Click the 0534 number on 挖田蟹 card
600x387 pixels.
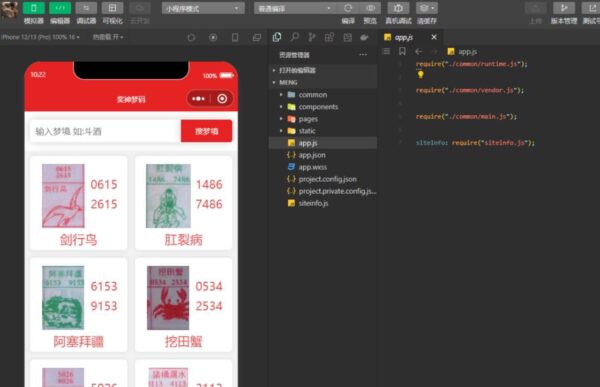click(209, 286)
